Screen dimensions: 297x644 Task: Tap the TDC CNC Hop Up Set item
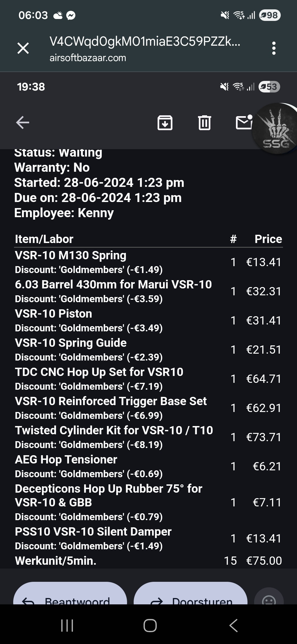coord(99,372)
